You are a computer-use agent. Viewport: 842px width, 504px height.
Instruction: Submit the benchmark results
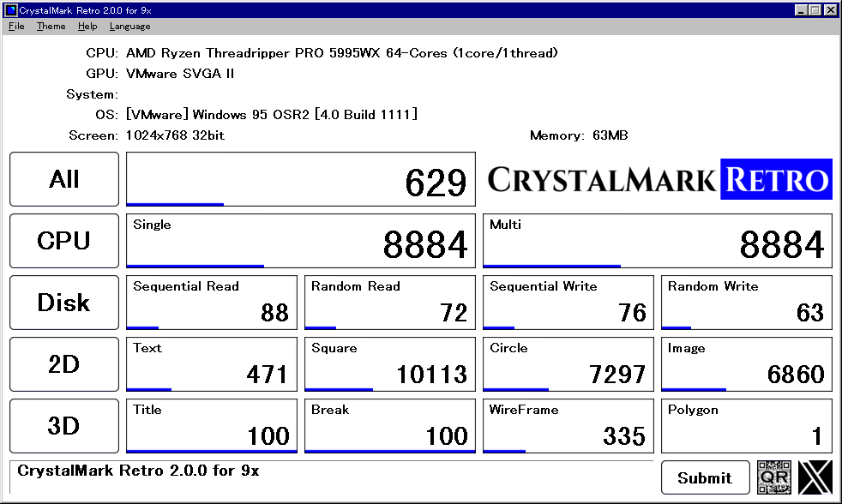click(705, 477)
